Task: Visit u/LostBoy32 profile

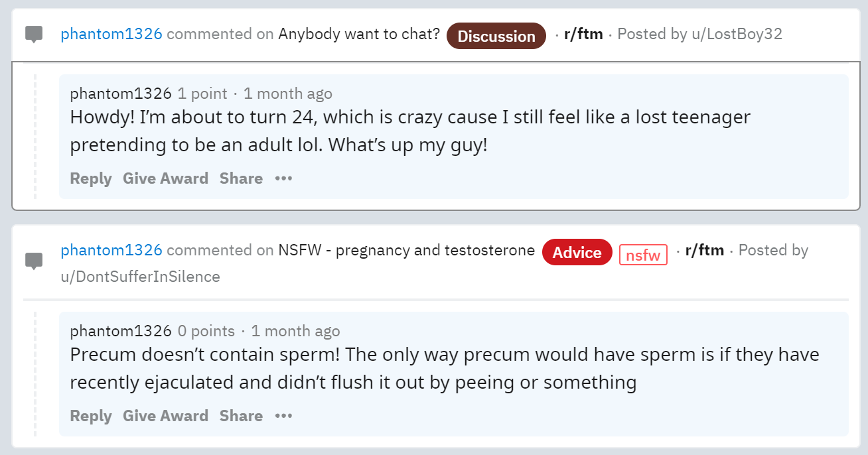Action: pyautogui.click(x=737, y=34)
